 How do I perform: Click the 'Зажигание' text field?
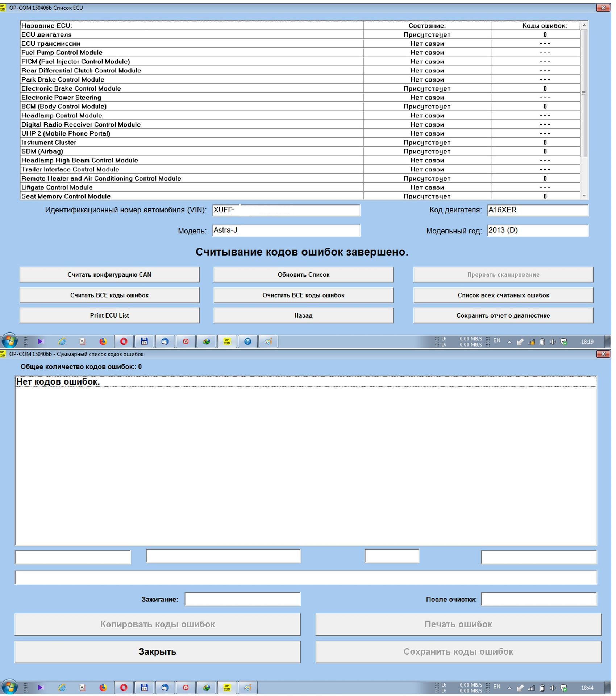pyautogui.click(x=242, y=599)
